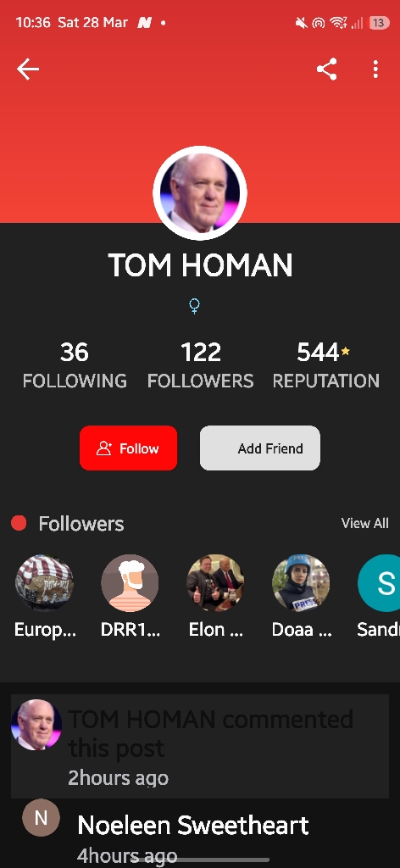Open the share icon
Screen dimensions: 400x868
(x=326, y=70)
